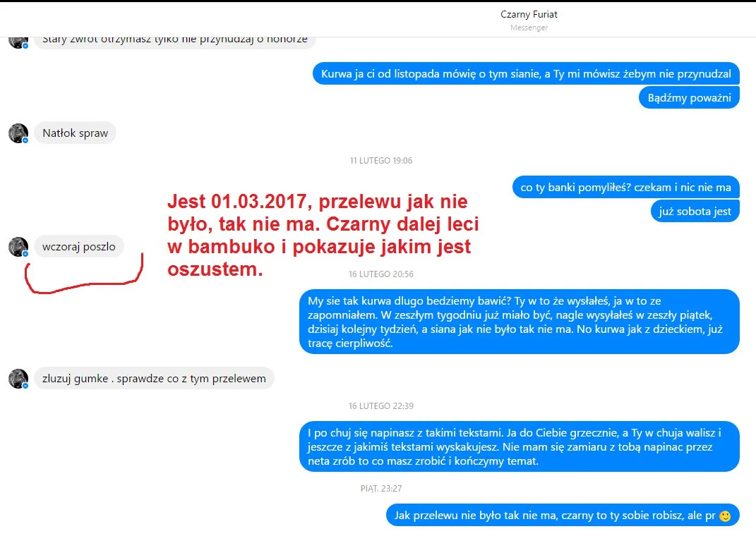The width and height of the screenshot is (756, 536).
Task: Click the 'już sobota jest' message bubble
Action: point(695,212)
